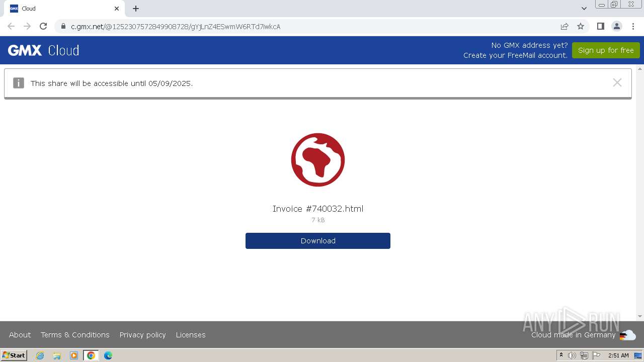The height and width of the screenshot is (362, 644).
Task: Click the Germany flag cloud icon
Action: (628, 335)
